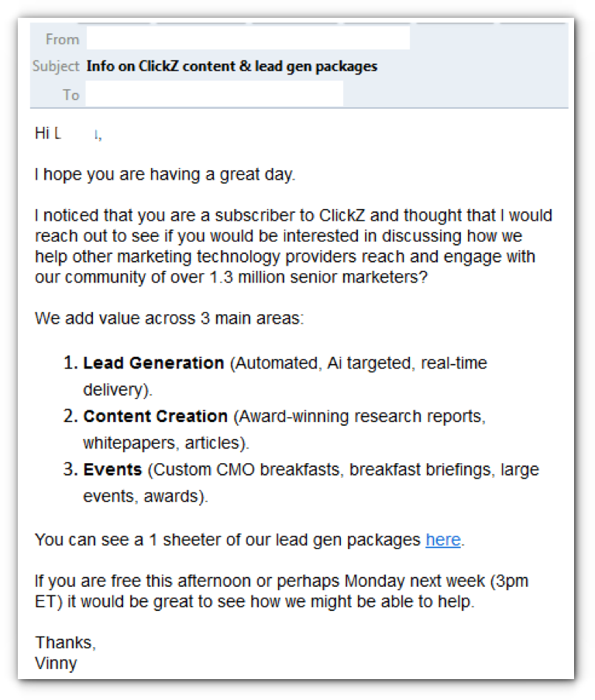Click the bold "Events" list item
The height and width of the screenshot is (700, 595).
pos(112,470)
